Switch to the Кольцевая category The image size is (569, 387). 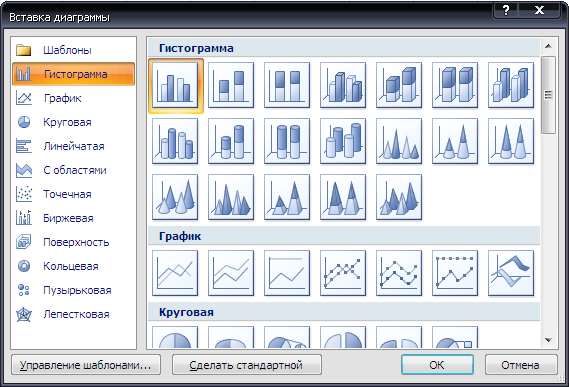(74, 266)
